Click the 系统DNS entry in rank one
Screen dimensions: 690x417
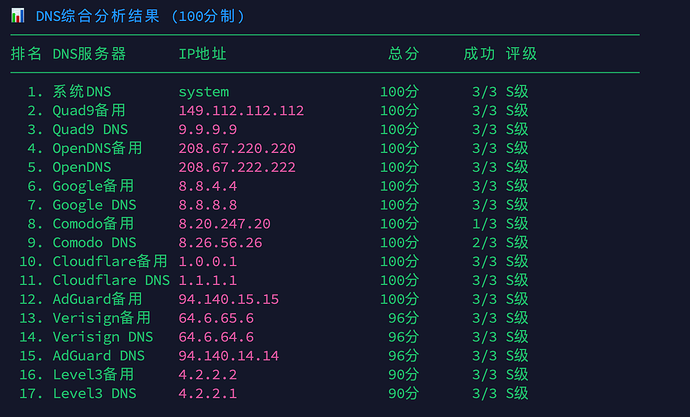tap(82, 91)
